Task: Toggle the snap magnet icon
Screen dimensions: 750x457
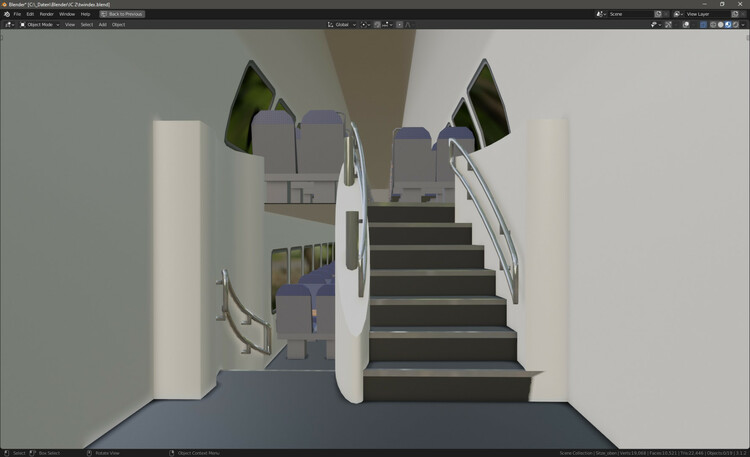Action: [x=377, y=25]
